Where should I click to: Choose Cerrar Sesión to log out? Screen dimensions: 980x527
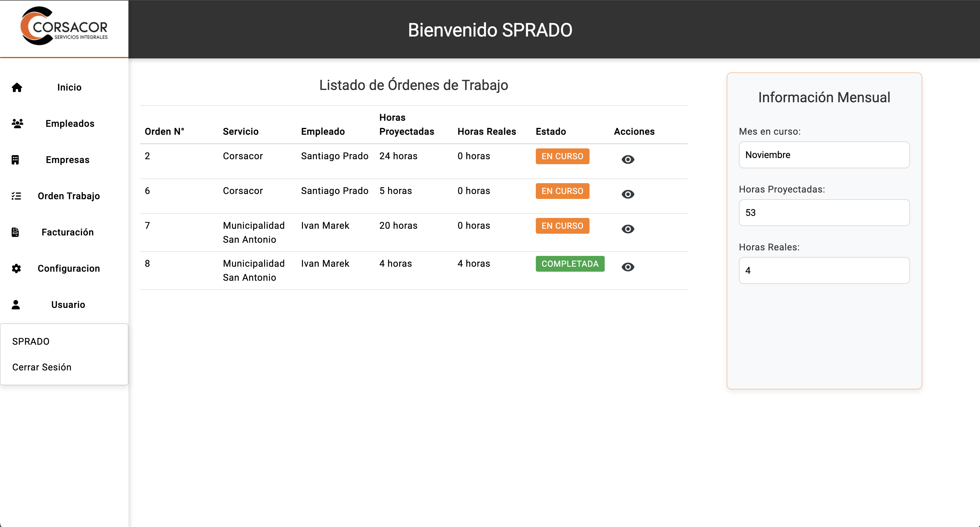click(42, 367)
